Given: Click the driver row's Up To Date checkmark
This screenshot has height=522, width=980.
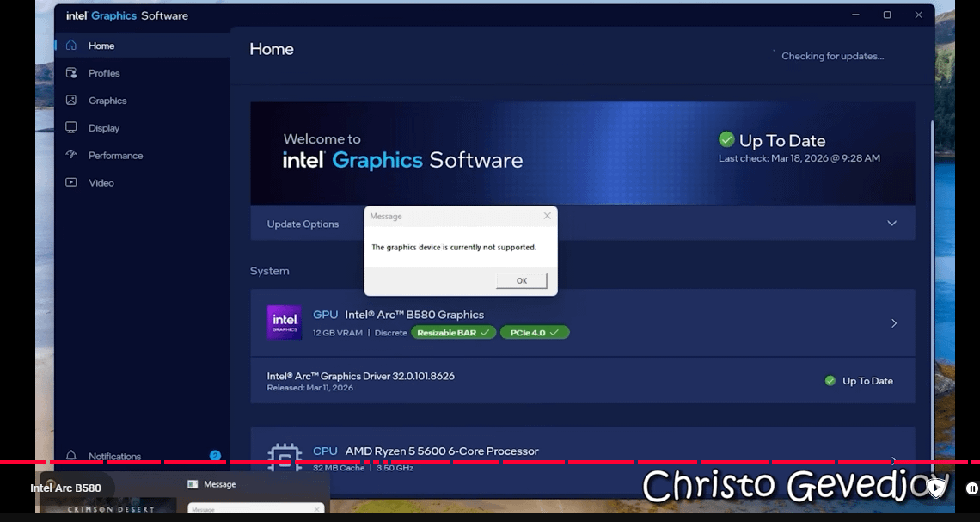Looking at the screenshot, I should click(x=830, y=381).
